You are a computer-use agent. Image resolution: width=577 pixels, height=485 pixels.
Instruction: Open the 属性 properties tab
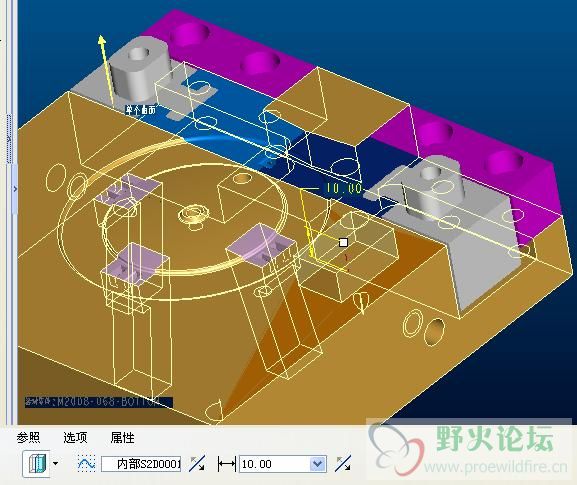pyautogui.click(x=123, y=438)
